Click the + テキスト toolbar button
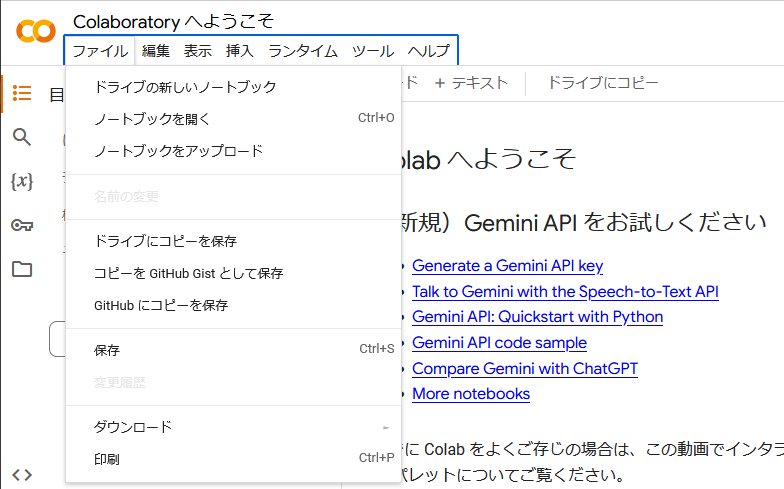 pos(471,83)
